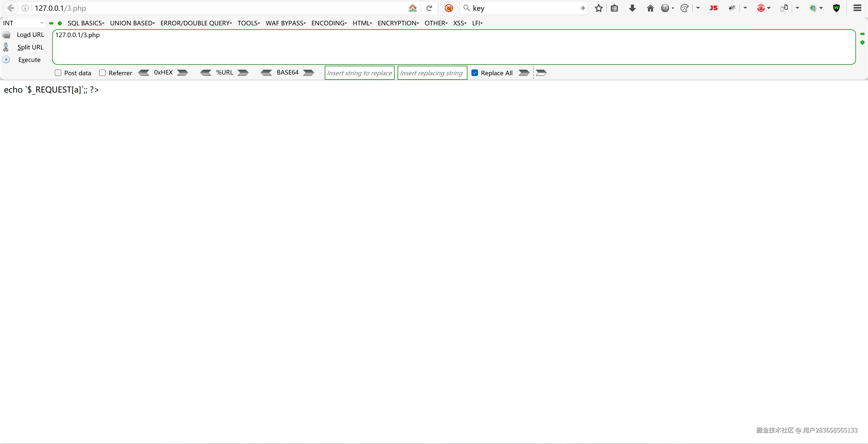Screen dimensions: 868x444
Task: Click the Load URL icon in HackBar sidebar
Action: [x=6, y=35]
